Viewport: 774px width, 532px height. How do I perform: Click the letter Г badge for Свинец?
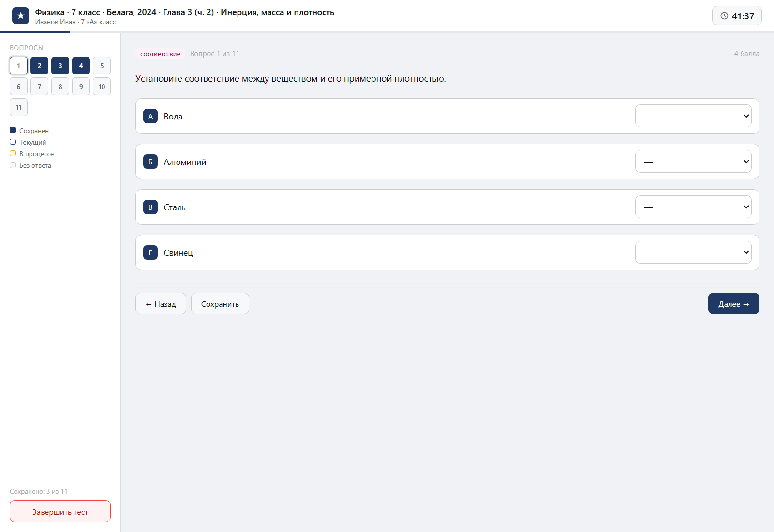point(150,252)
